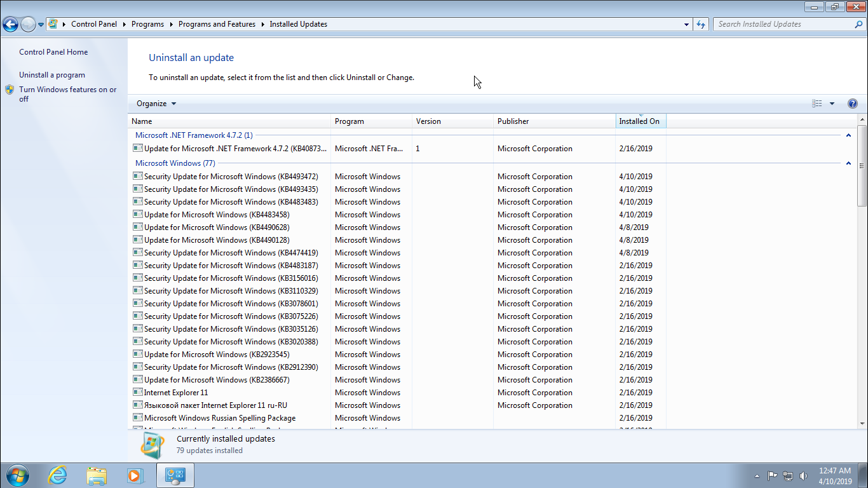This screenshot has height=488, width=868.
Task: Click the Action Center flag icon
Action: pyautogui.click(x=773, y=475)
